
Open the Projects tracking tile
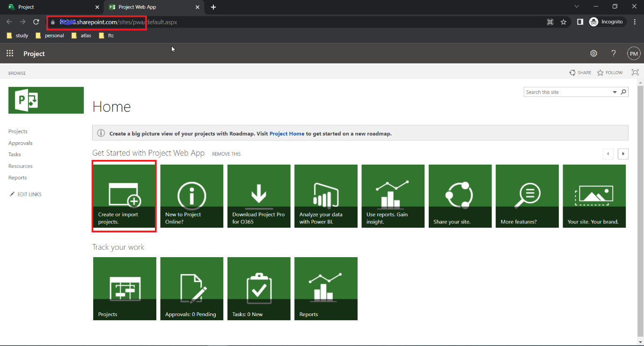pyautogui.click(x=124, y=288)
